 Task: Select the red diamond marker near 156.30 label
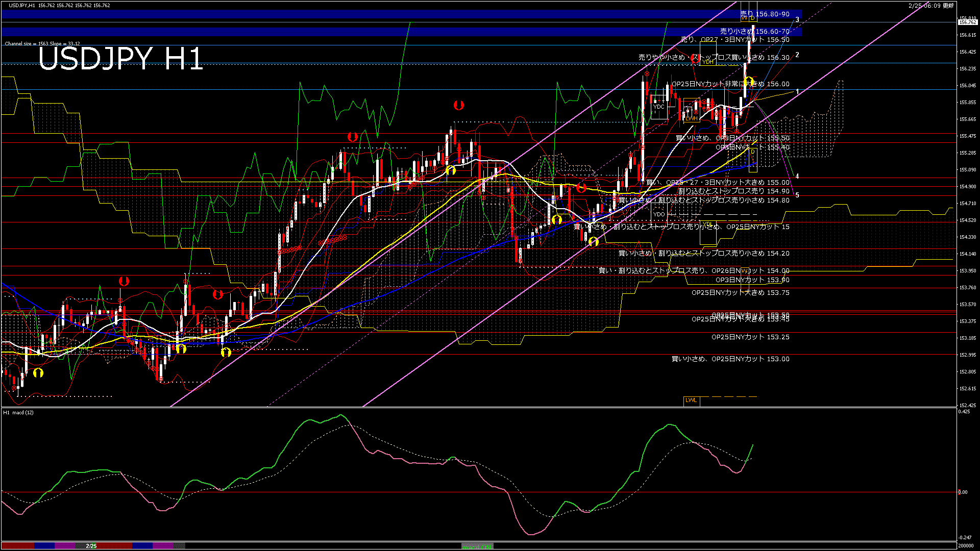[695, 59]
